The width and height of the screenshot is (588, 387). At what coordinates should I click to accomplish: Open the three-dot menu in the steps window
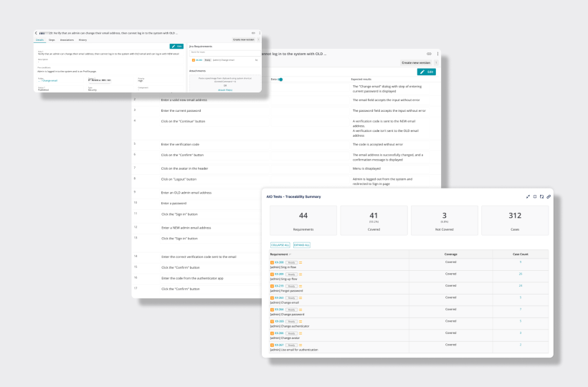point(437,54)
